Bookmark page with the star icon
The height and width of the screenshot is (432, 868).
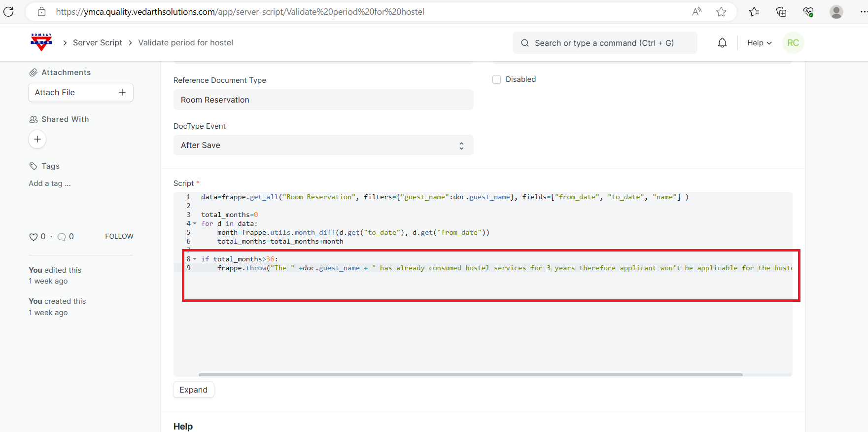point(721,12)
